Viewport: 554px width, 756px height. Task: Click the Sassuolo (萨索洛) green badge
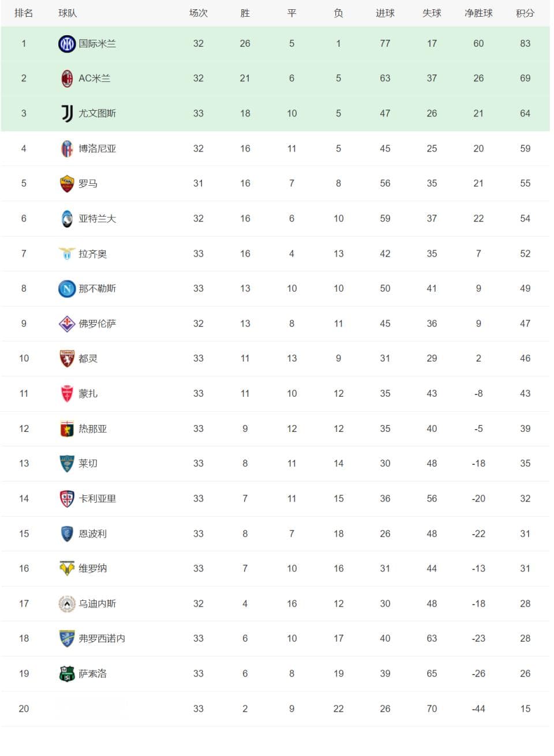67,674
